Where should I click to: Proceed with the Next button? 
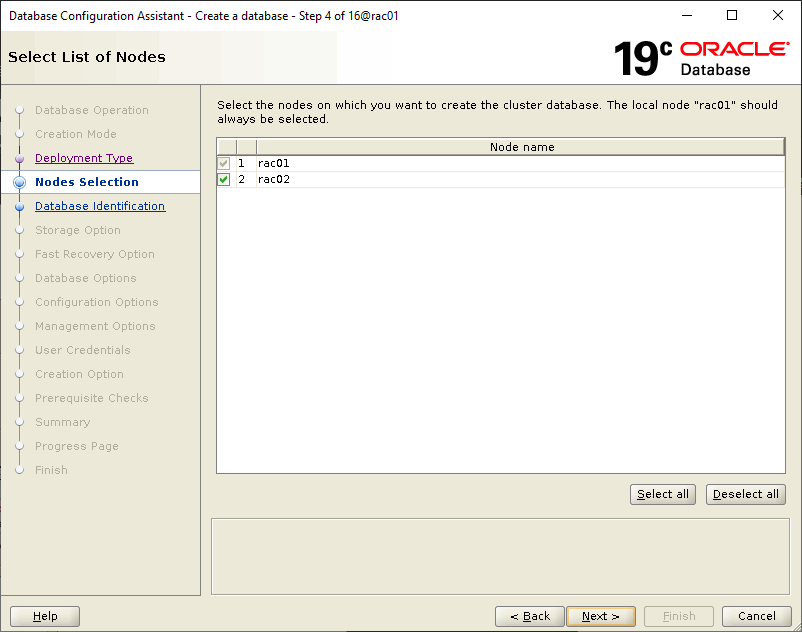(x=600, y=616)
